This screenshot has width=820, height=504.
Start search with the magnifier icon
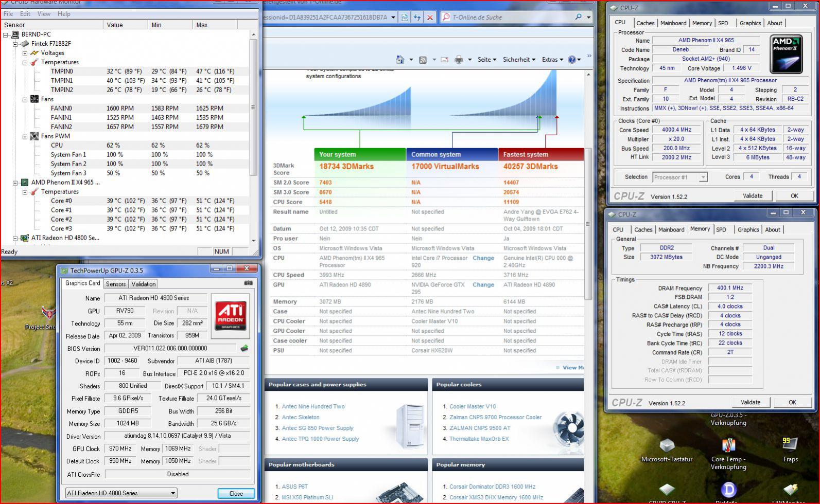(x=579, y=17)
